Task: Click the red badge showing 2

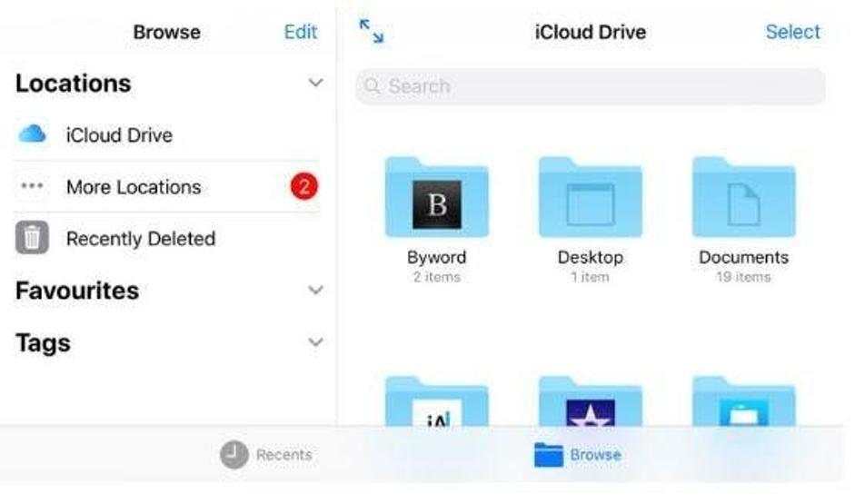Action: coord(303,186)
